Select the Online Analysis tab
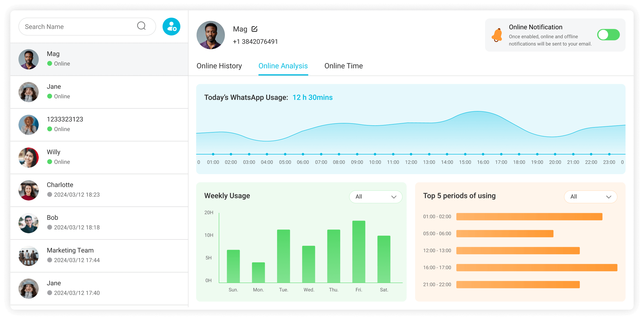 pyautogui.click(x=283, y=66)
